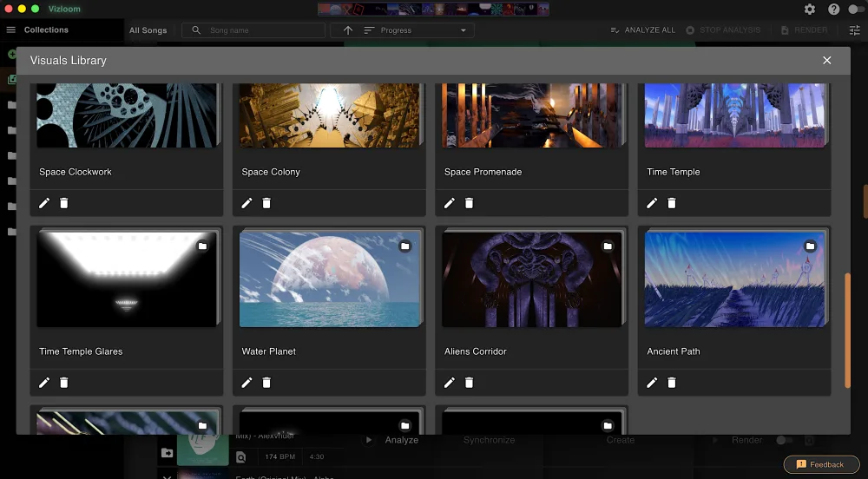Open the sliders settings icon at toolbar right

(855, 30)
